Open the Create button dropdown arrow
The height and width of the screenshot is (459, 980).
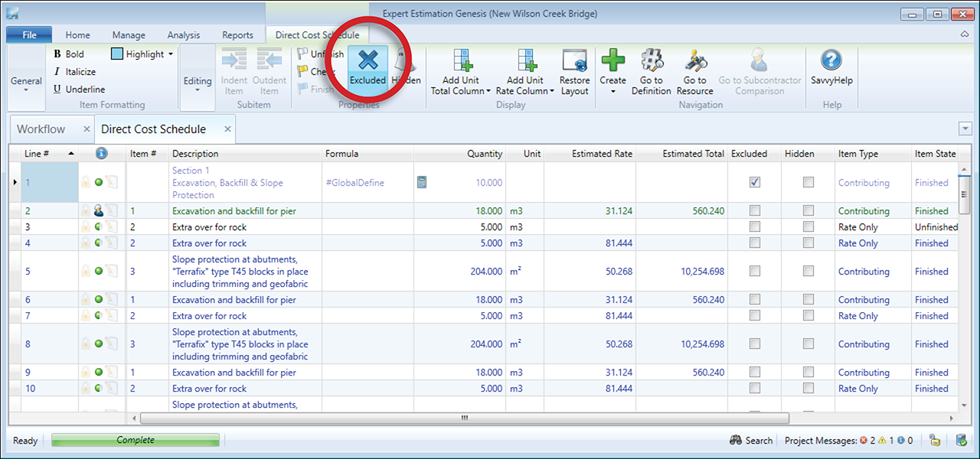[x=613, y=91]
